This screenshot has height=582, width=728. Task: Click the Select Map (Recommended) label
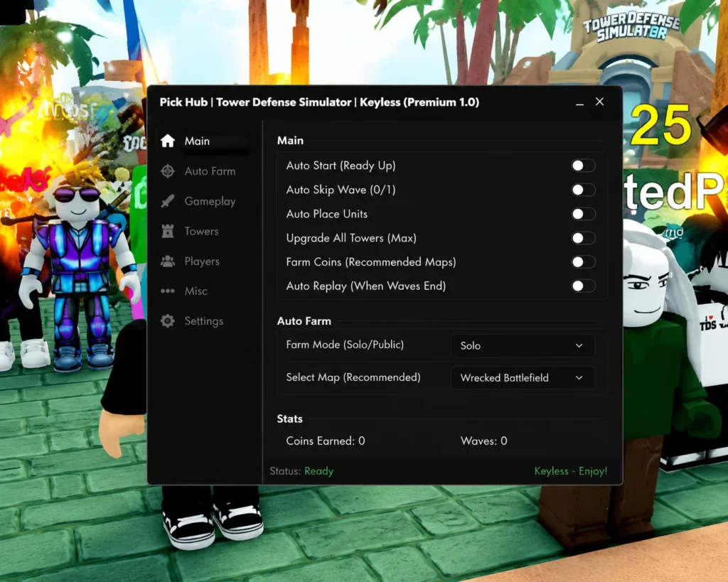tap(353, 377)
